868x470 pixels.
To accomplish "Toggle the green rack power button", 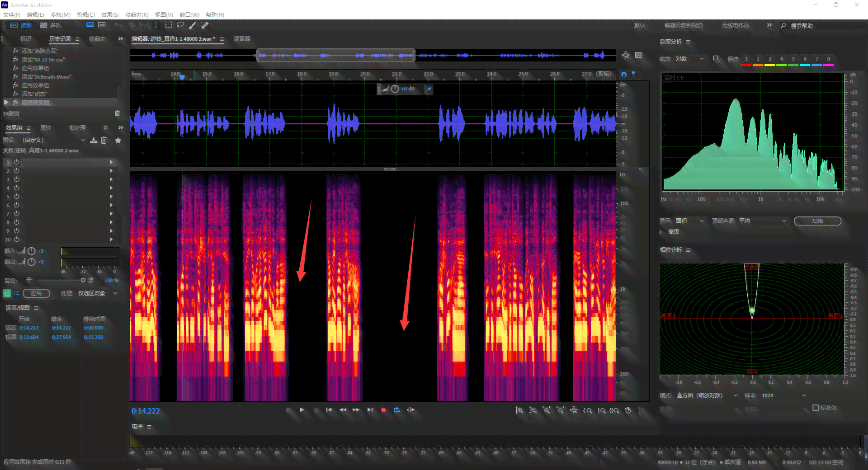I will (x=7, y=293).
